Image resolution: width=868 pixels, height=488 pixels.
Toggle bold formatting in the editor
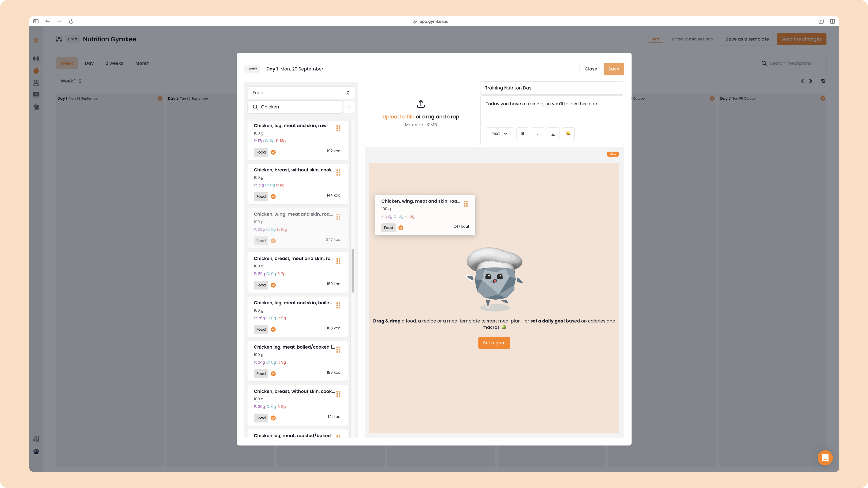click(523, 133)
